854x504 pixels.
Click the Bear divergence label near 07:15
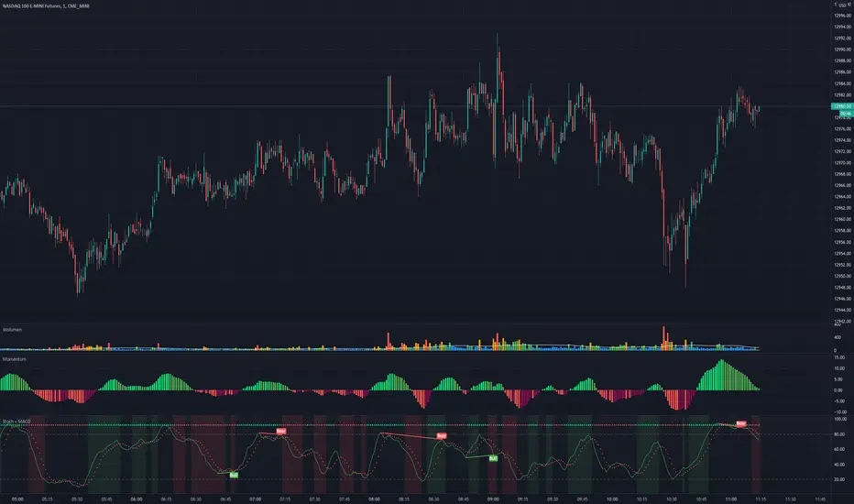point(280,431)
